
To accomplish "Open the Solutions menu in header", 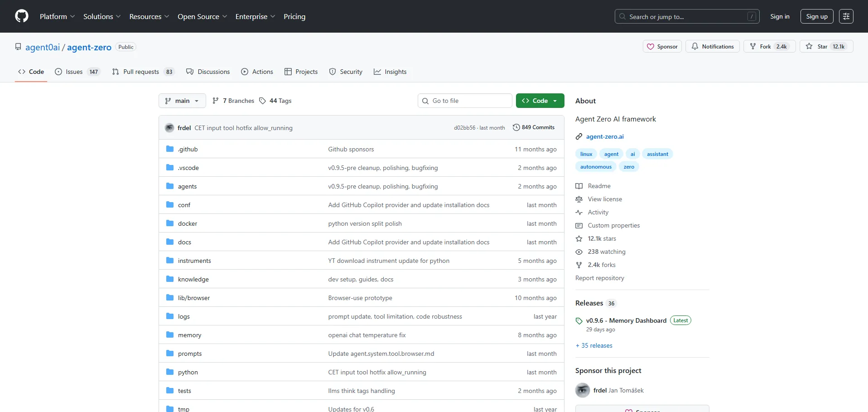I will click(x=102, y=16).
